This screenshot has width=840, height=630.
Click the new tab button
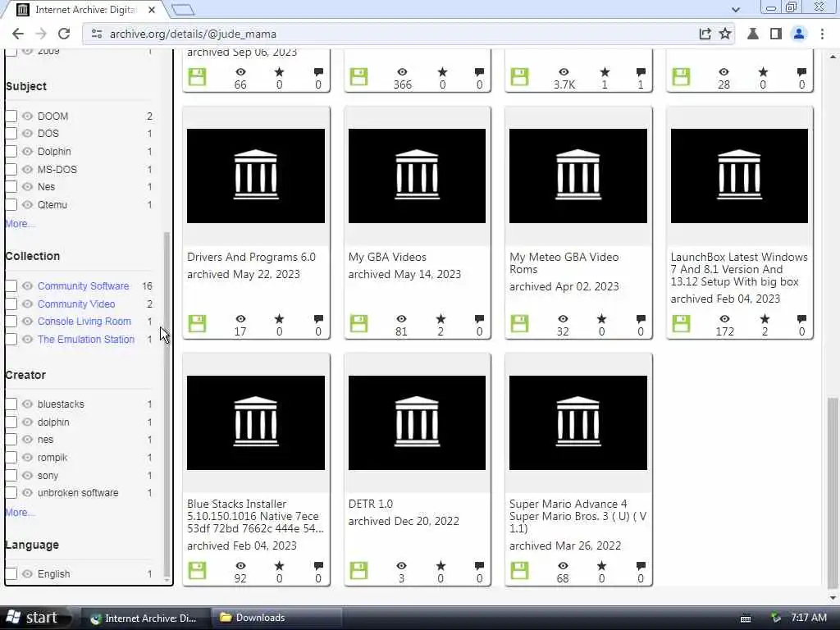click(x=184, y=10)
